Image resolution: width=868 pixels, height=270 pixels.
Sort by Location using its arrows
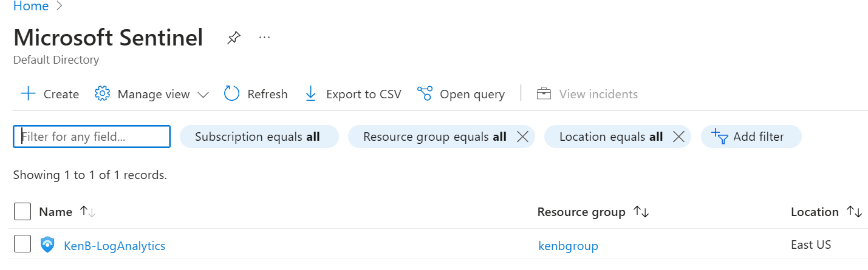pos(855,212)
